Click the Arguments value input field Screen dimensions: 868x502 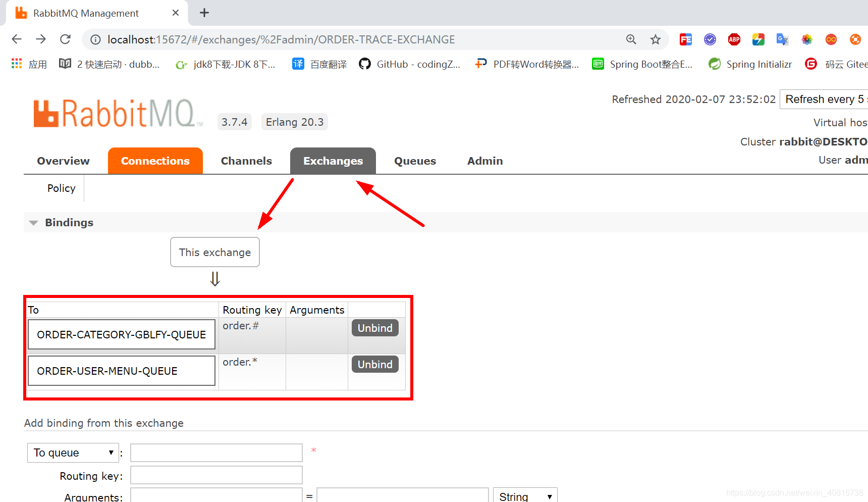point(403,495)
